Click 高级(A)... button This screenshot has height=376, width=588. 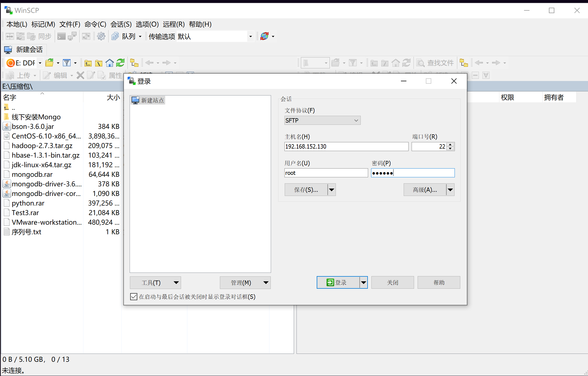pyautogui.click(x=425, y=190)
